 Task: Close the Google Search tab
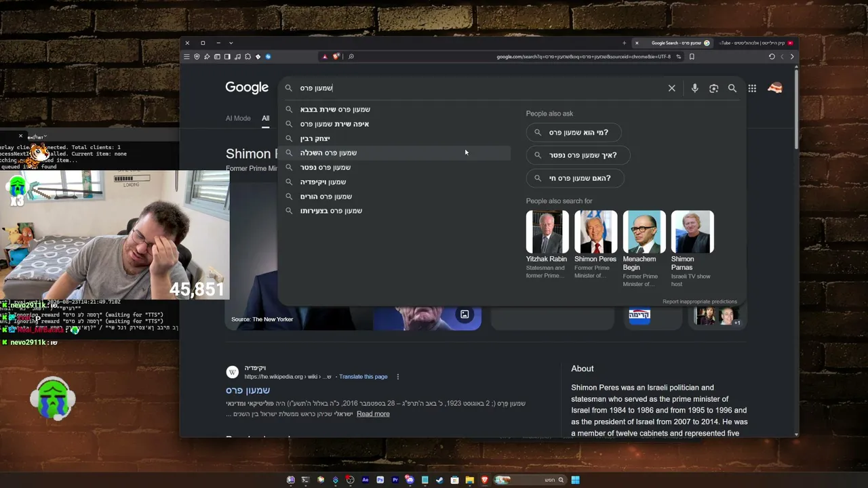pos(637,43)
